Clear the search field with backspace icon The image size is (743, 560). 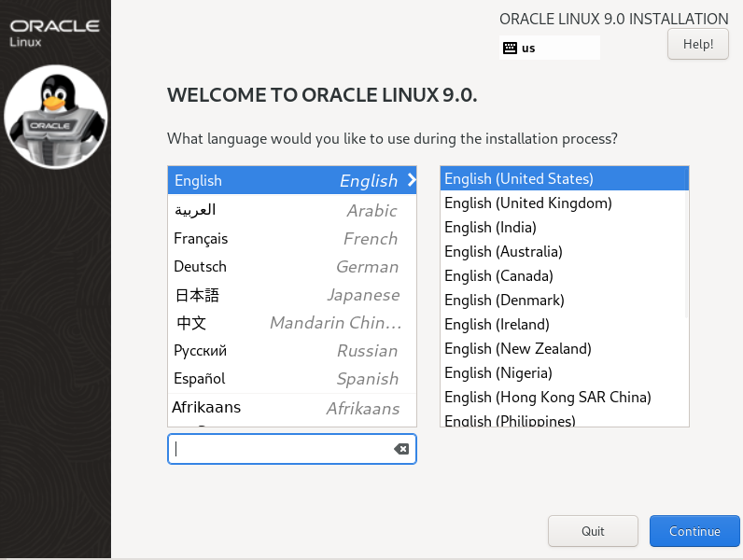point(401,449)
